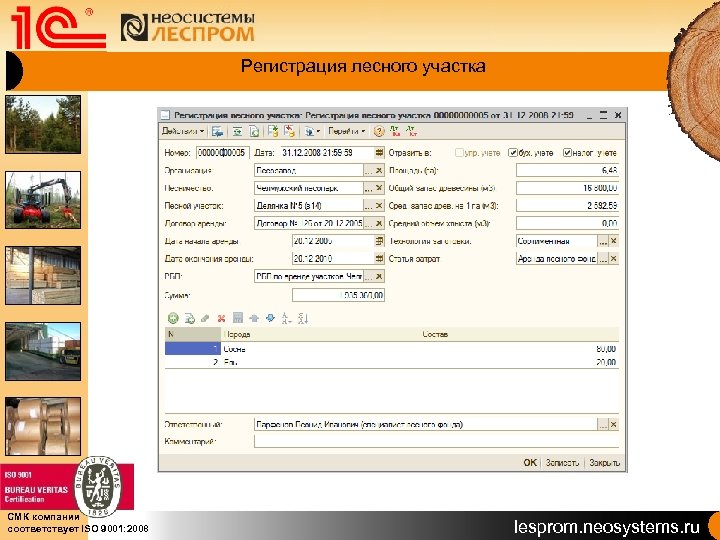This screenshot has width=720, height=540.
Task: Select the second table row with 20,00
Action: pyautogui.click(x=392, y=362)
